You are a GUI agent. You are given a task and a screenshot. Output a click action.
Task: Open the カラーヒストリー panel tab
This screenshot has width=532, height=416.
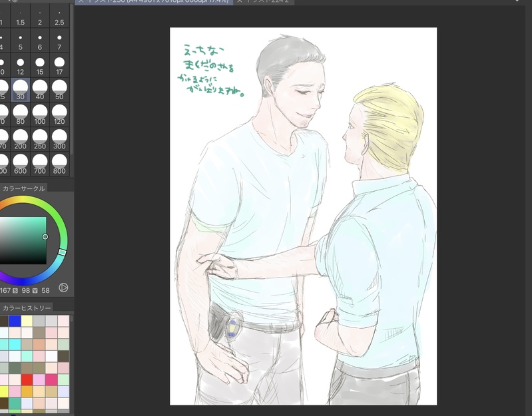pos(27,308)
